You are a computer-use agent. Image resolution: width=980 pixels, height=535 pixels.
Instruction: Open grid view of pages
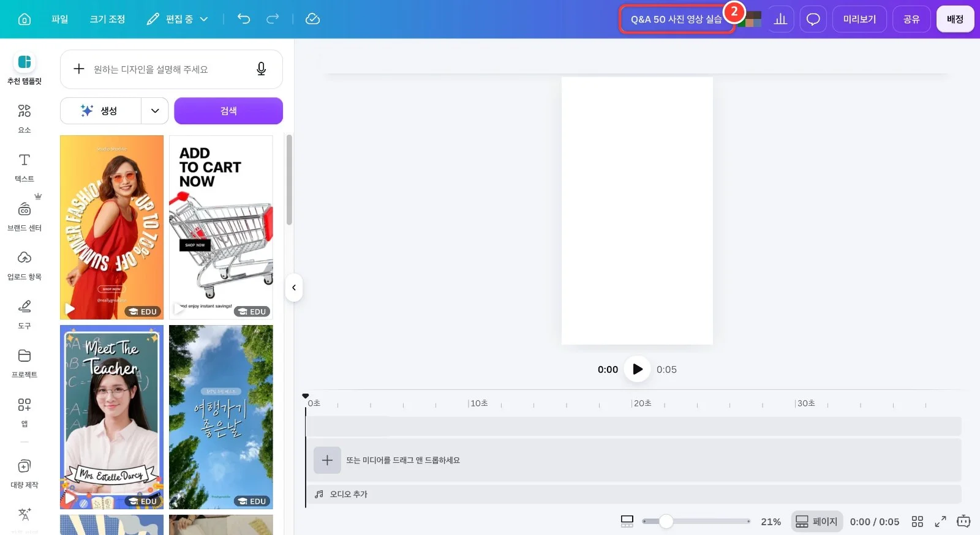pos(917,522)
